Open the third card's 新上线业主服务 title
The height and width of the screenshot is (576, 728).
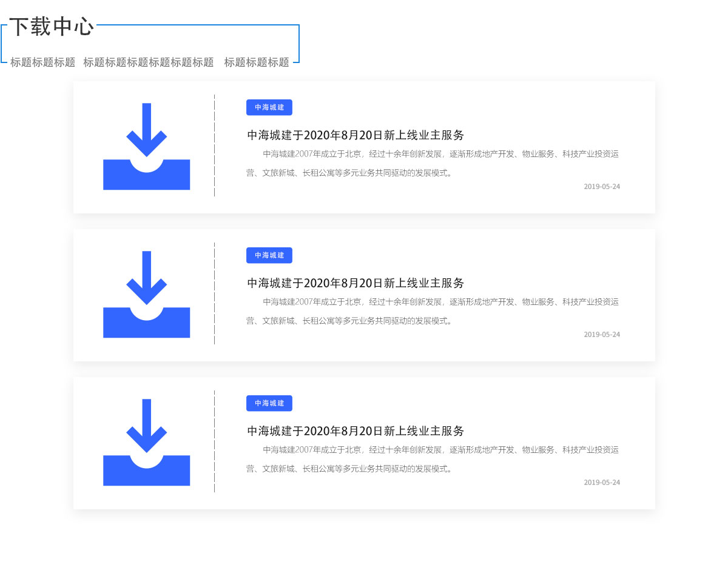tap(356, 430)
